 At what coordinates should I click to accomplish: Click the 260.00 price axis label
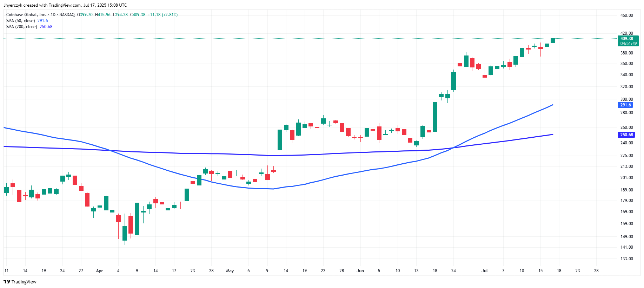pos(626,127)
